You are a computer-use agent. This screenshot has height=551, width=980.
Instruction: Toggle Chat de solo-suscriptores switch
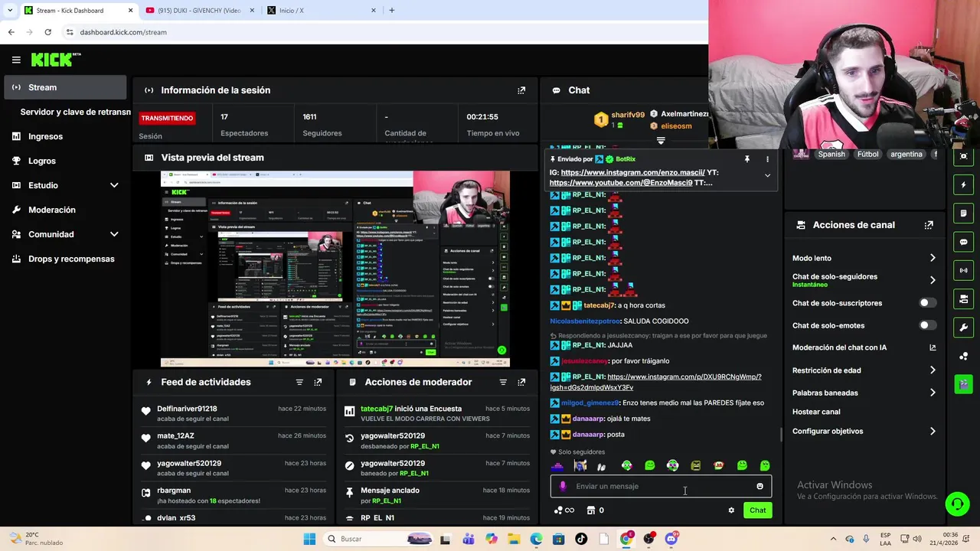926,303
